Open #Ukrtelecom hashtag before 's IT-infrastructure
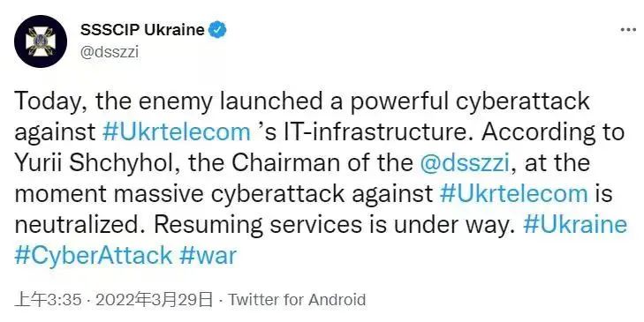The image size is (644, 322). 176,132
